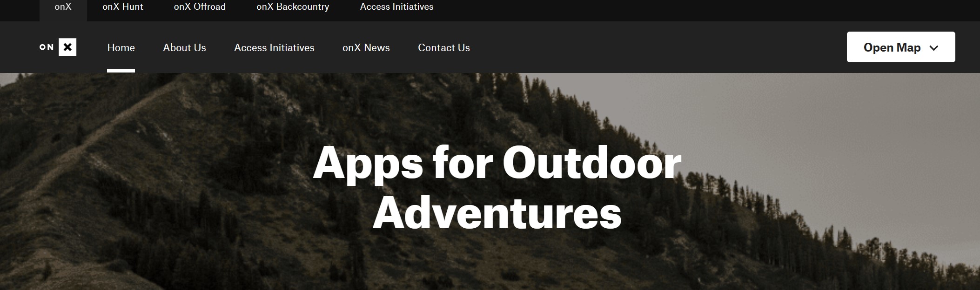Viewport: 980px width, 290px height.
Task: Go to onX Backcountry tab
Action: coord(293,7)
